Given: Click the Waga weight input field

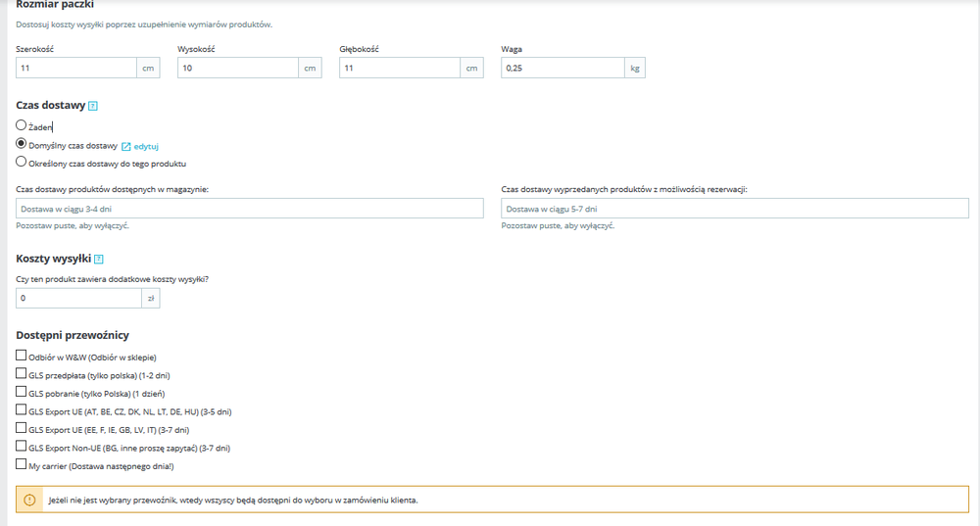Looking at the screenshot, I should pyautogui.click(x=563, y=69).
